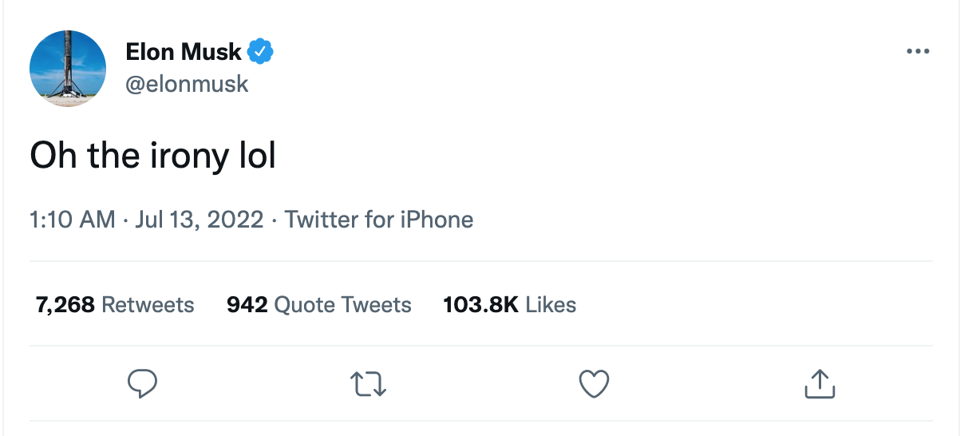This screenshot has height=436, width=980.
Task: Select the tweet text Oh the irony lol
Action: point(152,157)
